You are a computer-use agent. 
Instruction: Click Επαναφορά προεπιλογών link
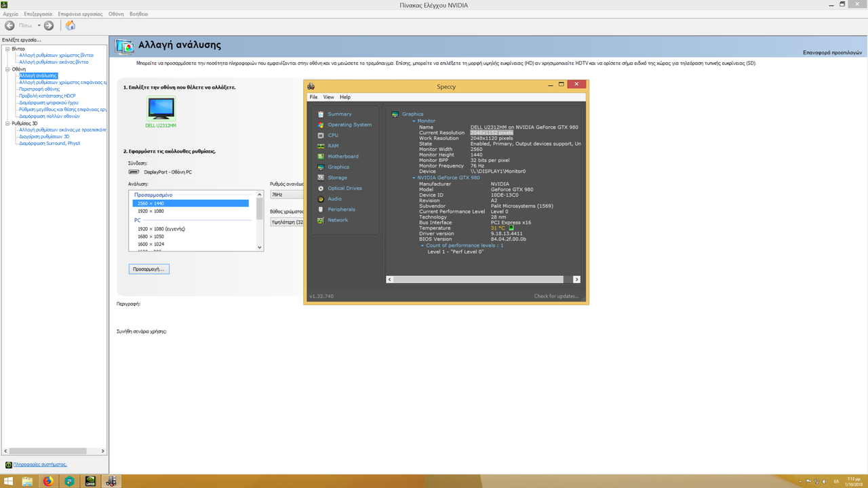point(832,52)
